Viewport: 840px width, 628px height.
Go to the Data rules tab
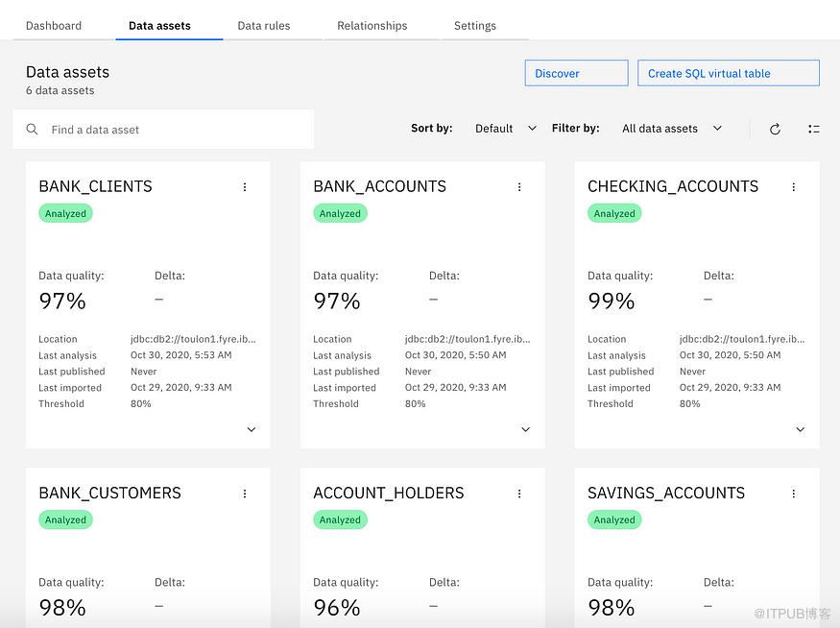pos(264,26)
